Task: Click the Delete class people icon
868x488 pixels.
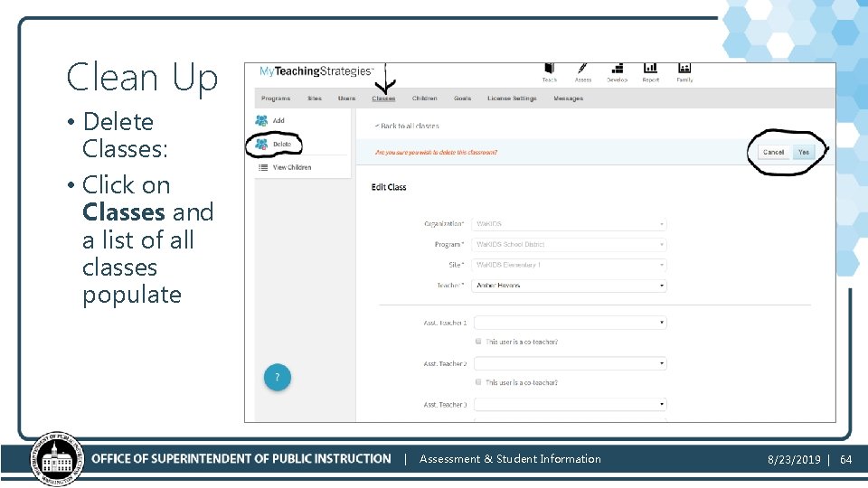Action: point(261,144)
